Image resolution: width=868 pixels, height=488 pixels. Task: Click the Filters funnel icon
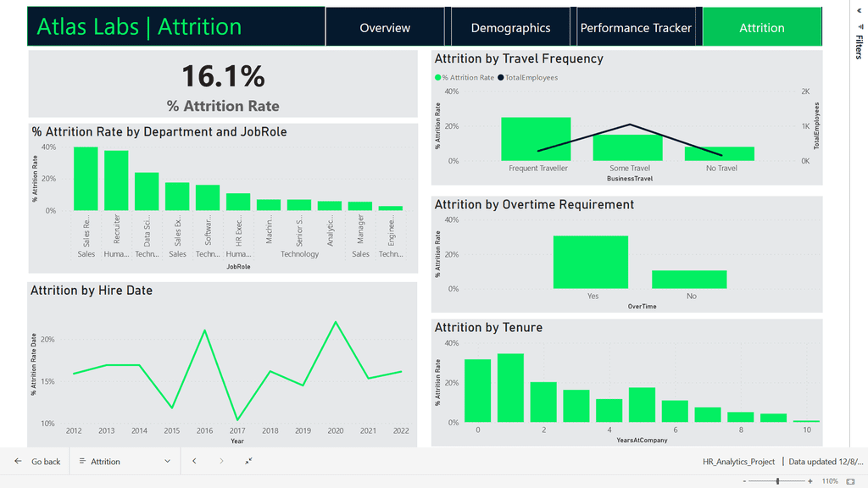[860, 26]
